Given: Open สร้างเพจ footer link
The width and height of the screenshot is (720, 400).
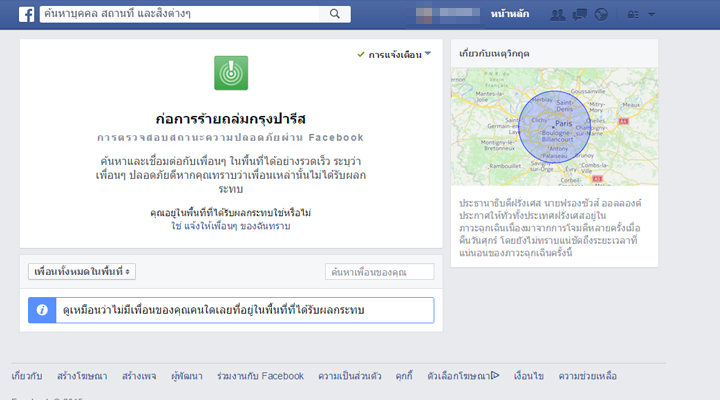Looking at the screenshot, I should (x=139, y=376).
